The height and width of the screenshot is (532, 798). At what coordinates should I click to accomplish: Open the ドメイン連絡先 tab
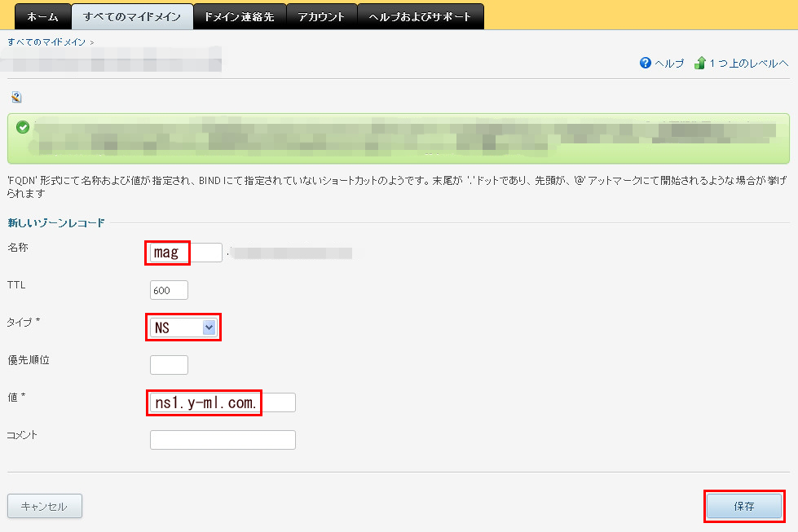pos(240,17)
